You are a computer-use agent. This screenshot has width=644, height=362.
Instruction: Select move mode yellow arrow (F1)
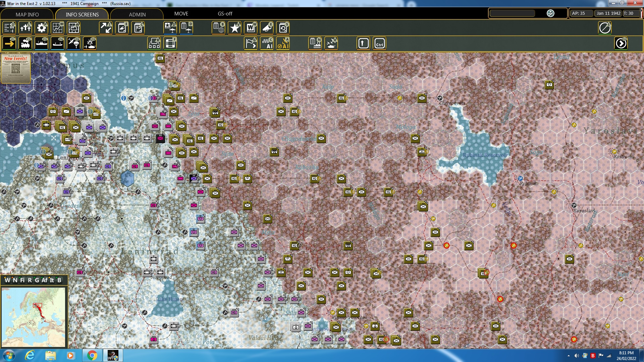9,43
